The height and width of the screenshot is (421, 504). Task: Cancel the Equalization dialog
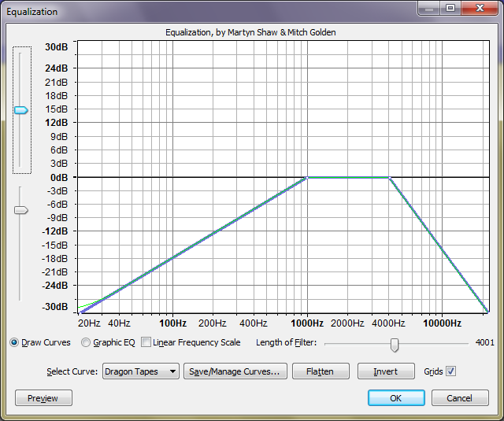(460, 398)
